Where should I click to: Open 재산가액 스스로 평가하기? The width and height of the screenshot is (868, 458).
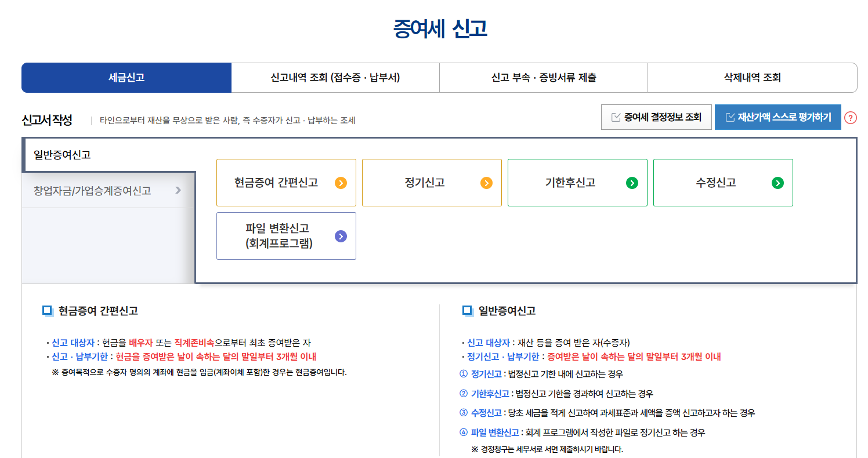[778, 117]
